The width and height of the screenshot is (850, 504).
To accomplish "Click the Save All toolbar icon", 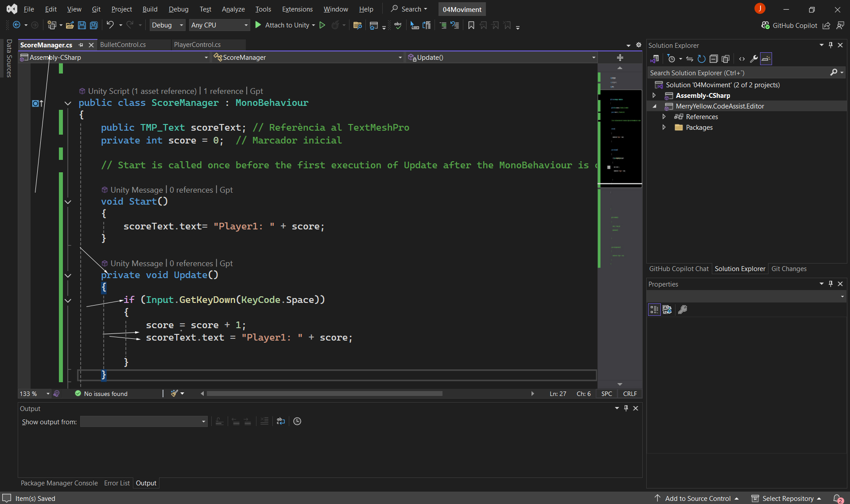I will [94, 25].
